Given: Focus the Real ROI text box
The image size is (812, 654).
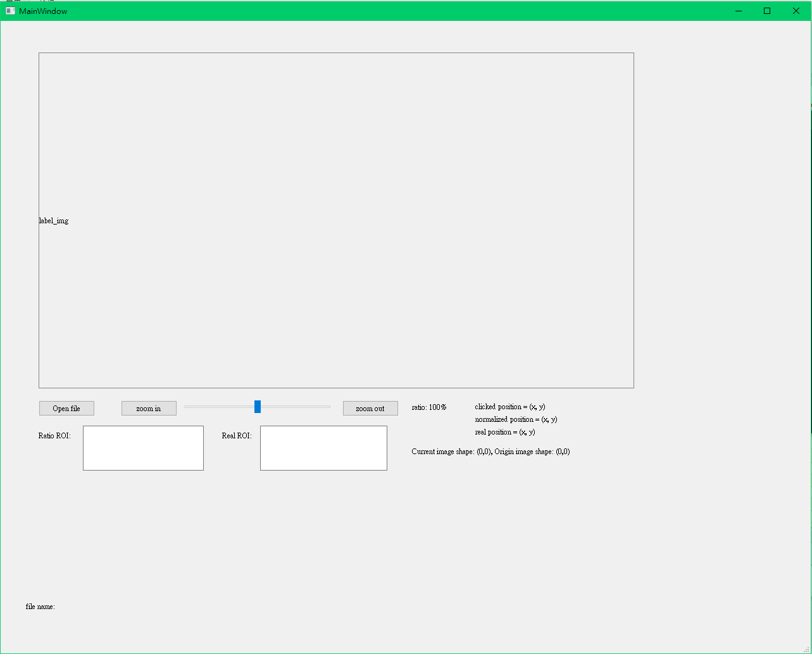Looking at the screenshot, I should 323,448.
